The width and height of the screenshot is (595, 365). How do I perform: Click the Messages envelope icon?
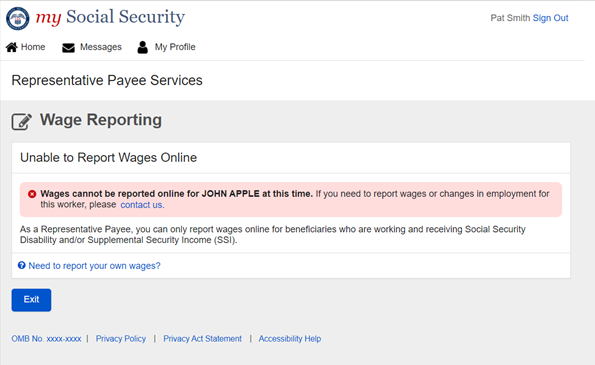pos(68,48)
